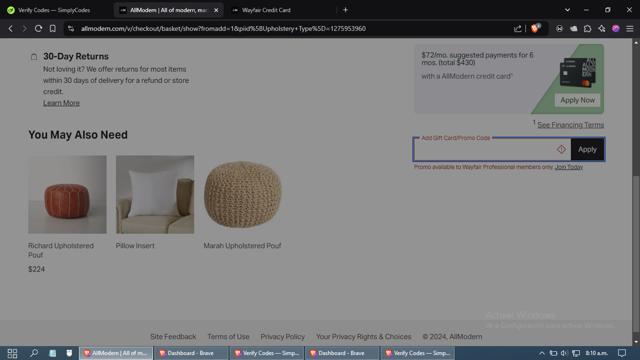The height and width of the screenshot is (360, 640).
Task: Open Privacy Policy footer link
Action: point(282,337)
